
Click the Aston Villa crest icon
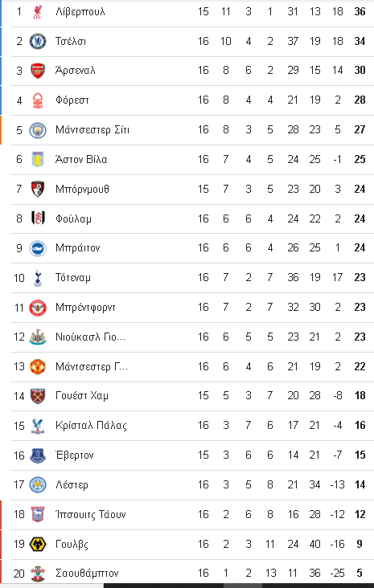[x=38, y=159]
